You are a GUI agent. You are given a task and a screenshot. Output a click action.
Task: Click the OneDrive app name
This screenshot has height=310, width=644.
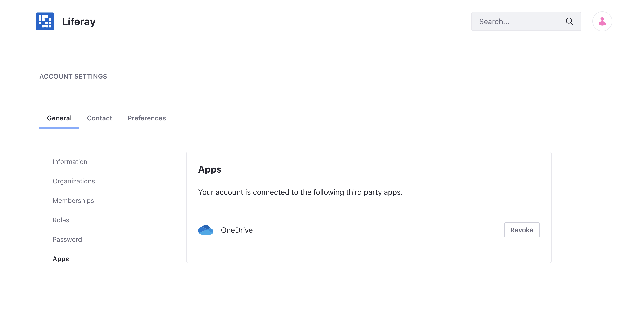[237, 230]
